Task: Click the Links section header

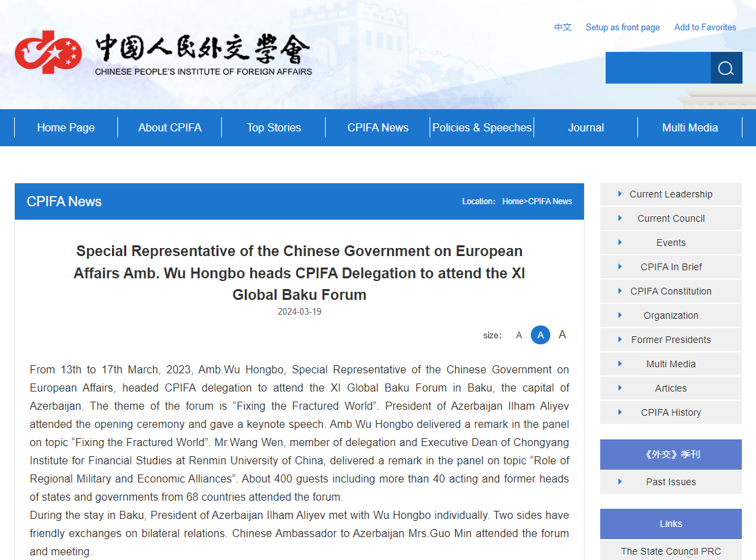Action: [670, 524]
